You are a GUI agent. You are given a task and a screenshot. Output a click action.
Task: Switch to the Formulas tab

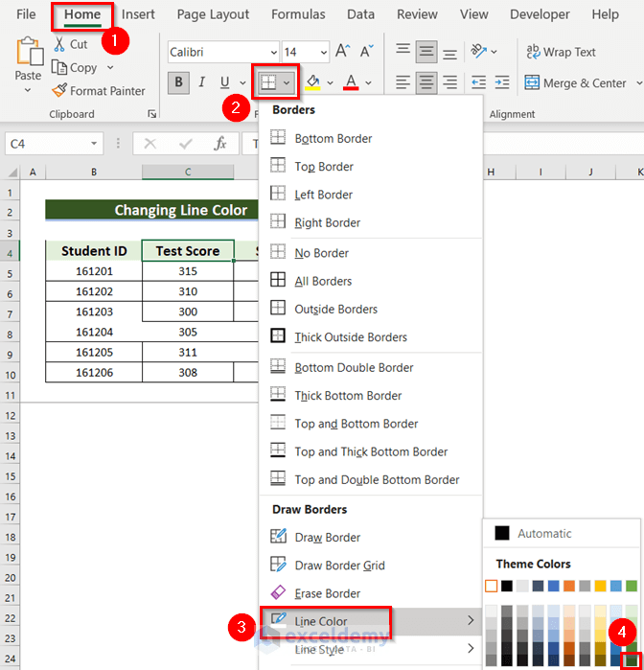298,14
